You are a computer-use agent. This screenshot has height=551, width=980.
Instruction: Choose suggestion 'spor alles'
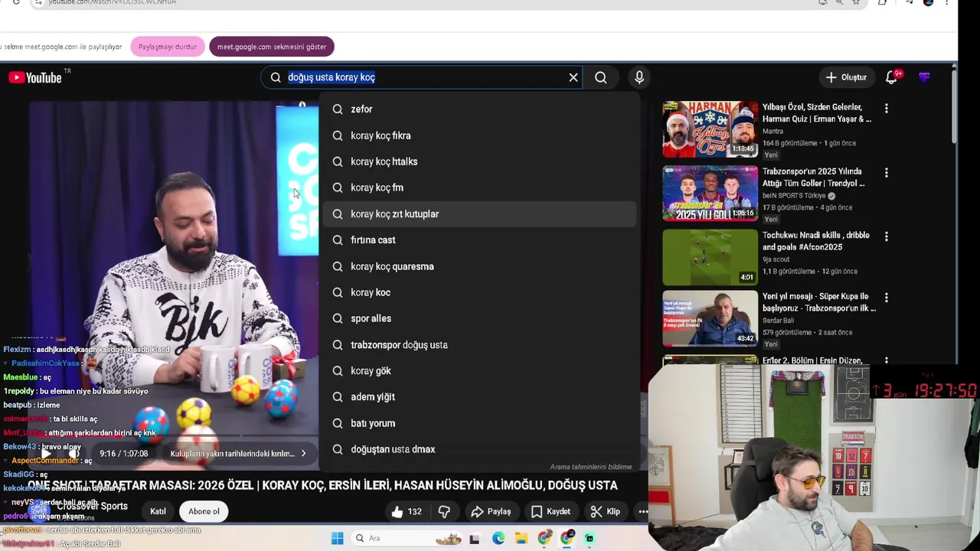coord(479,318)
